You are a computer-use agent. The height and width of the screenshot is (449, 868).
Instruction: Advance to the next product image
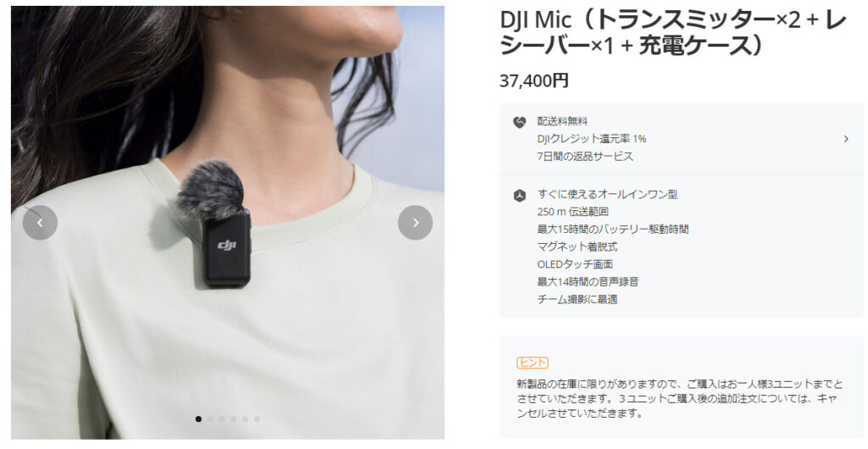coord(415,223)
